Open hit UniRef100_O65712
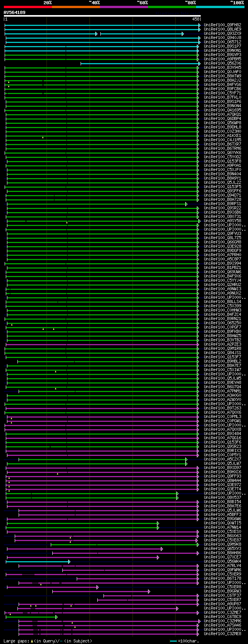The image size is (248, 644). coord(222,42)
